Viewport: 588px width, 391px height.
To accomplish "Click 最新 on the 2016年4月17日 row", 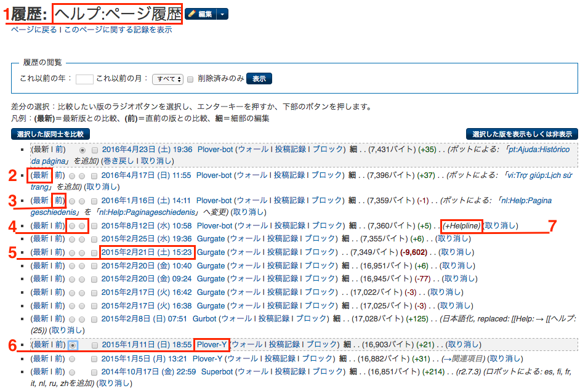I will [41, 175].
